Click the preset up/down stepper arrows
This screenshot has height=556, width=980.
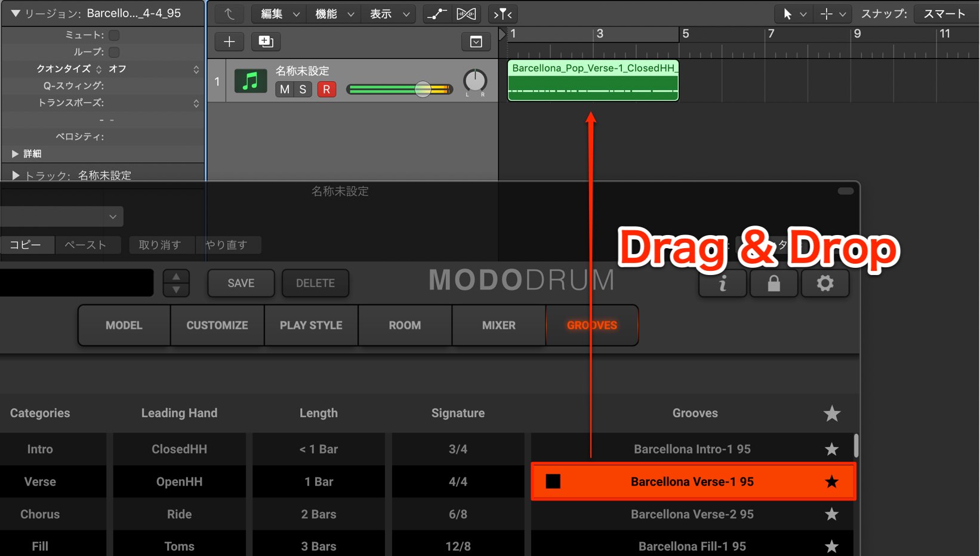(176, 283)
